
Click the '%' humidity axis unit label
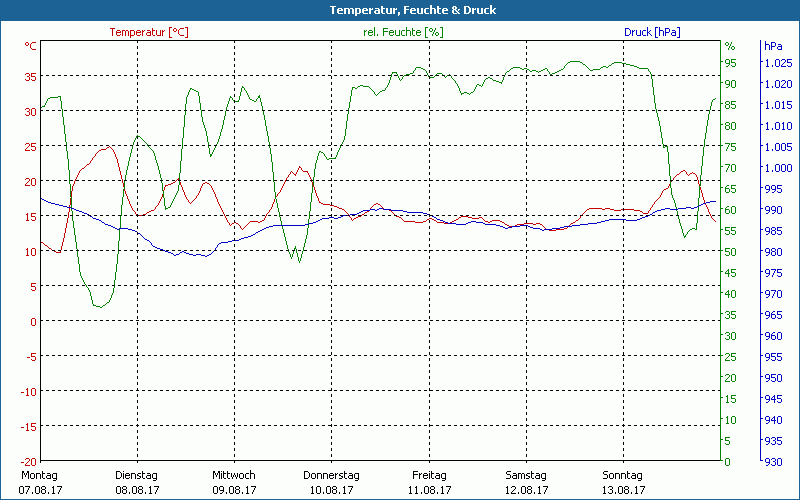[x=730, y=46]
